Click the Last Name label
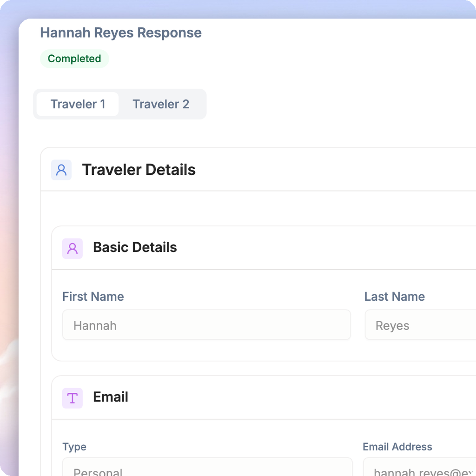Screen dimensions: 476x476 (x=394, y=297)
